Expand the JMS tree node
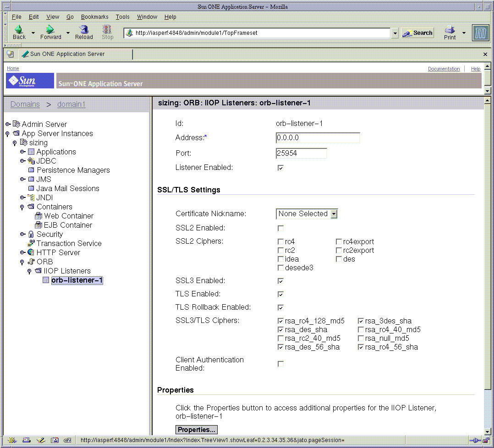This screenshot has width=494, height=448. tap(22, 179)
